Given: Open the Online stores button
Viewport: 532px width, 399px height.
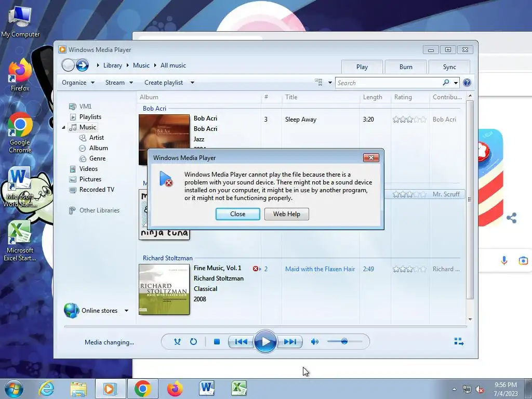Looking at the screenshot, I should (x=91, y=311).
